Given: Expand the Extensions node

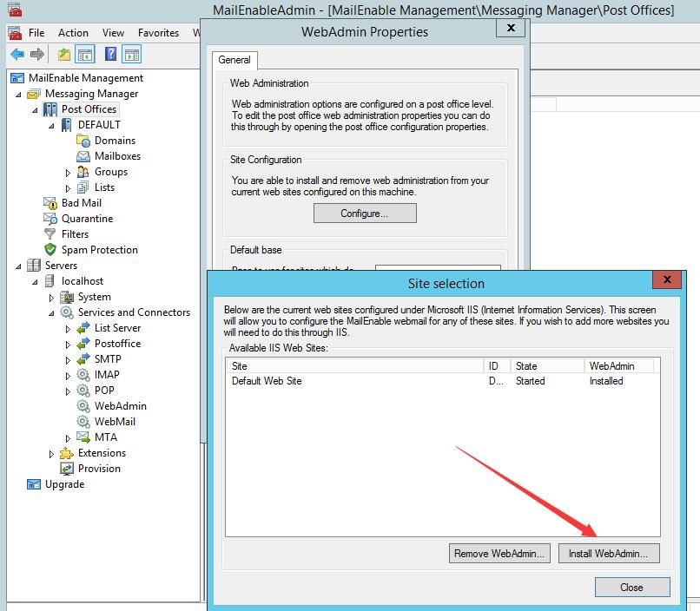Looking at the screenshot, I should 51,454.
